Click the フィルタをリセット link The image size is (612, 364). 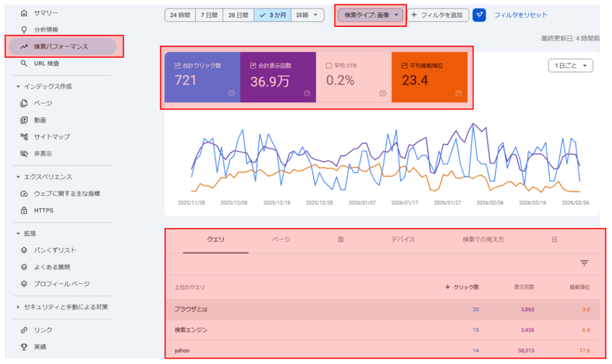pyautogui.click(x=518, y=15)
